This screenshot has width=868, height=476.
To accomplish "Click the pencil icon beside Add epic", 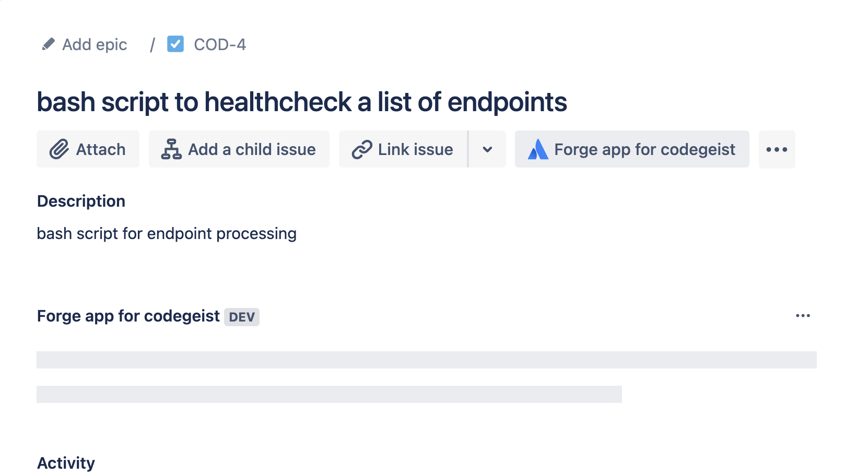I will pyautogui.click(x=48, y=44).
